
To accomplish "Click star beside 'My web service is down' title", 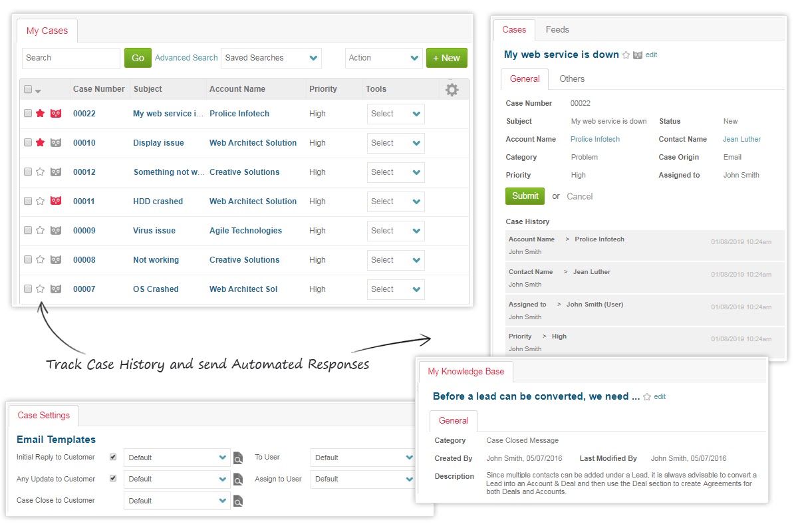I will [x=626, y=55].
